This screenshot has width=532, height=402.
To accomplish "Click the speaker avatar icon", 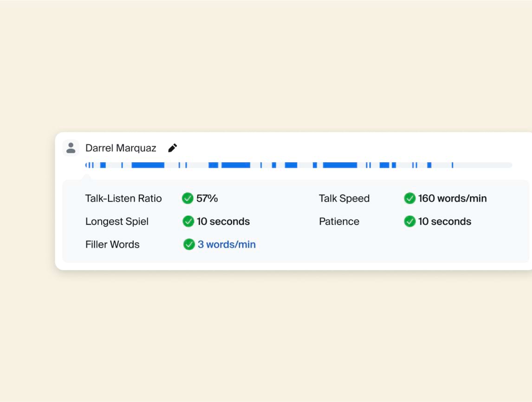I will [x=71, y=148].
